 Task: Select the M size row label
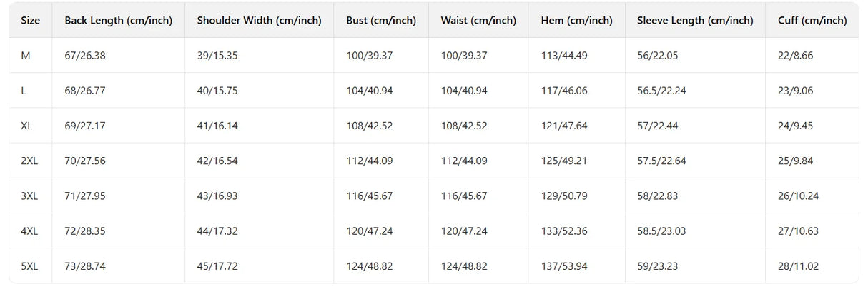tap(26, 56)
